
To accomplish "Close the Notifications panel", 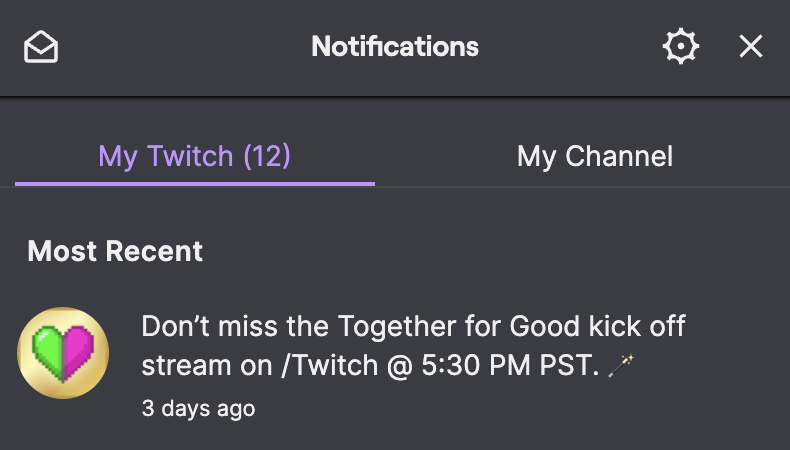I will coord(751,47).
